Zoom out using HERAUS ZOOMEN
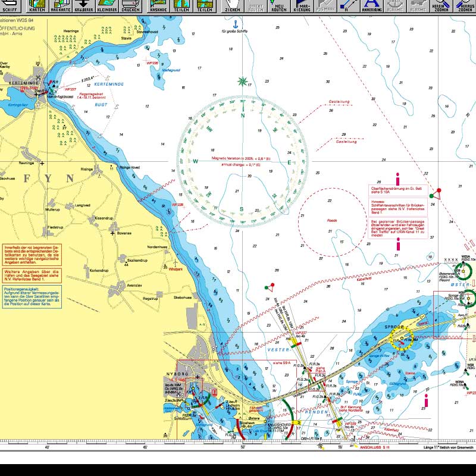This screenshot has height=476, width=476. (464, 7)
